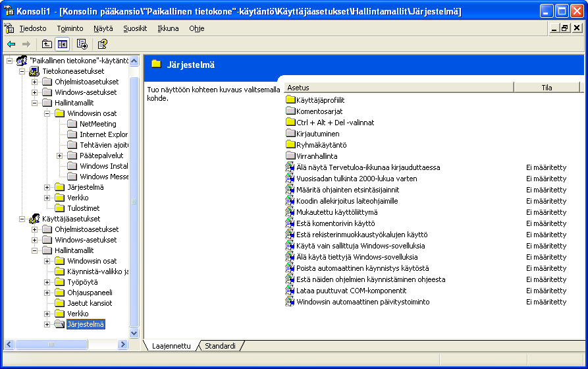Expand the selected Järjestelmä node under Käyttäjäasetukset
Viewport: 588px width, 369px height.
pyautogui.click(x=47, y=324)
